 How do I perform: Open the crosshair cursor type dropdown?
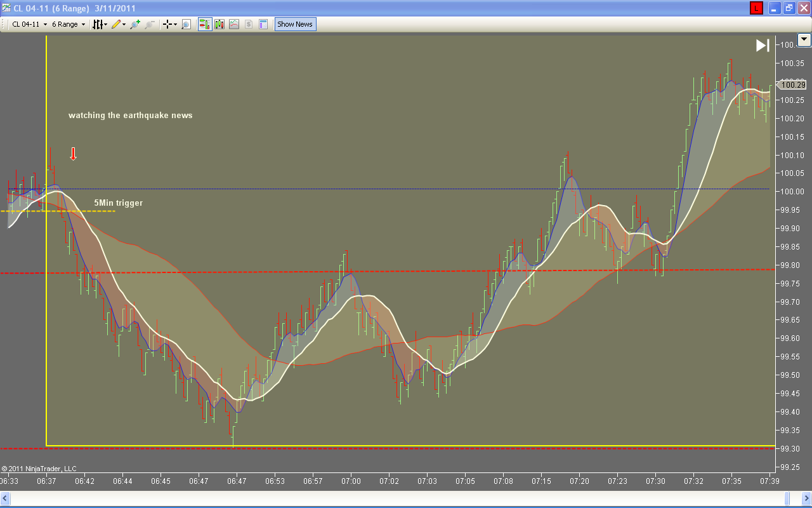(171, 24)
